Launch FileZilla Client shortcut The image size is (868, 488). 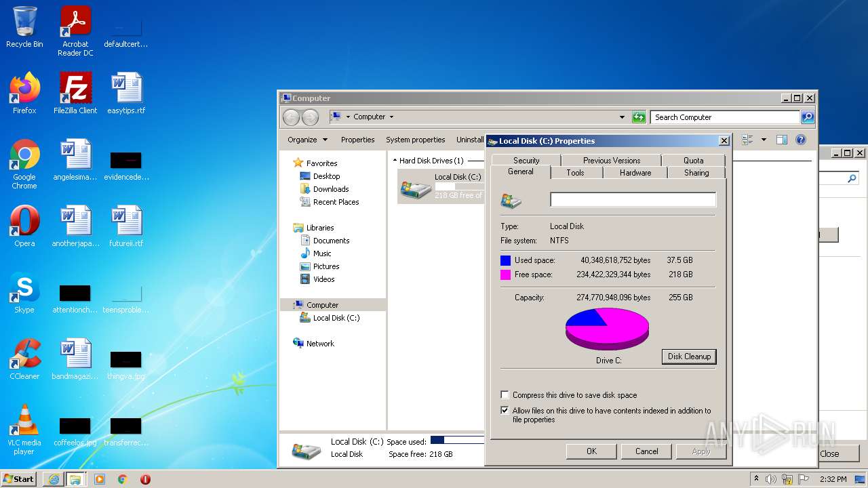[75, 94]
